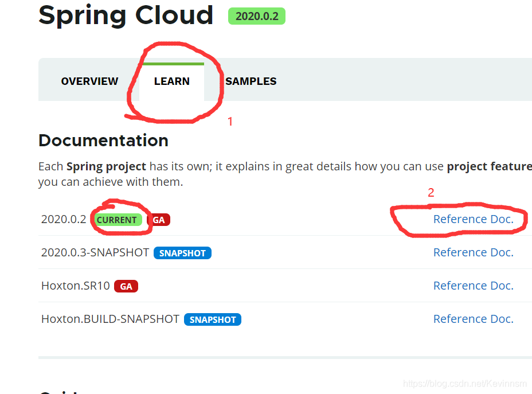Click the green CURRENT badge

point(116,220)
